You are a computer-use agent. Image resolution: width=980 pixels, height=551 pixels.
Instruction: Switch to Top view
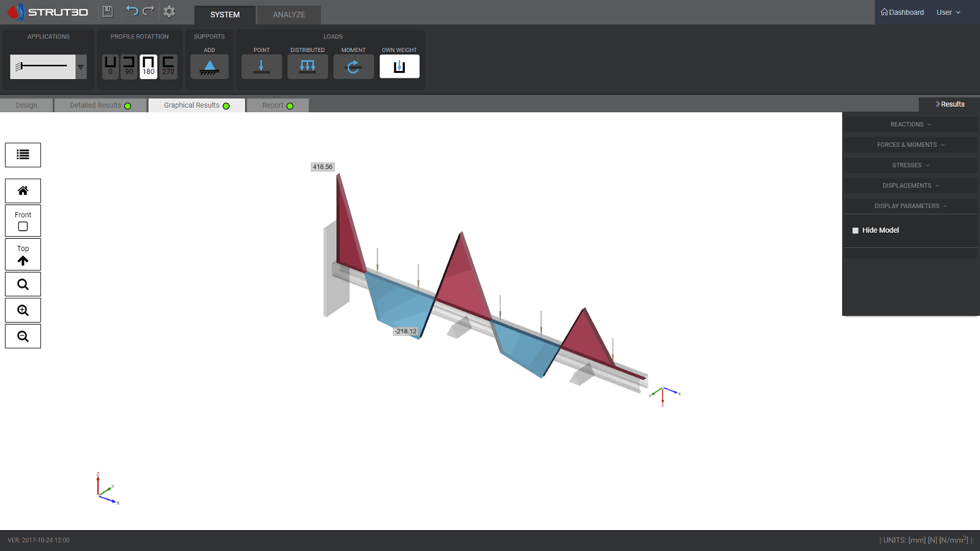tap(23, 255)
